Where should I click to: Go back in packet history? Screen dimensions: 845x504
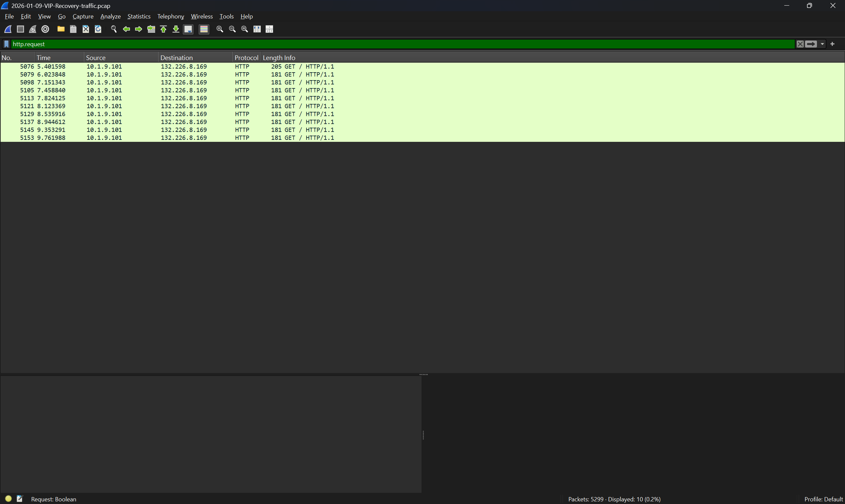click(126, 29)
